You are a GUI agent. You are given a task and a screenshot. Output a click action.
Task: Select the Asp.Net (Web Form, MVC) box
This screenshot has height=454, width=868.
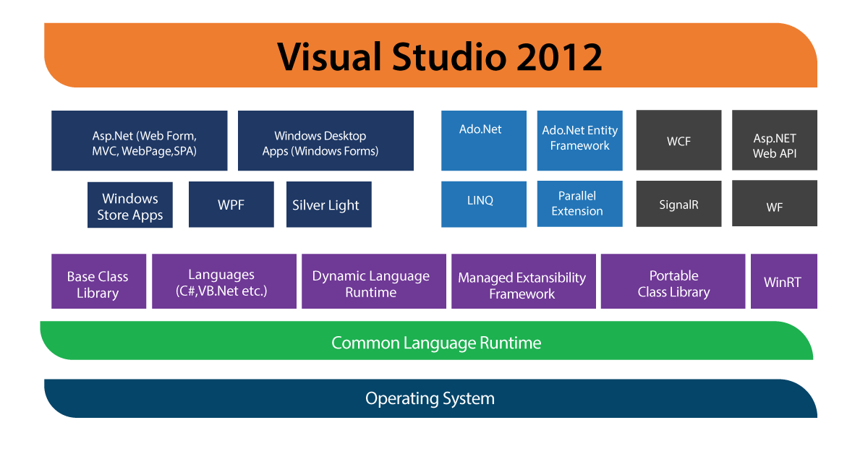click(140, 140)
